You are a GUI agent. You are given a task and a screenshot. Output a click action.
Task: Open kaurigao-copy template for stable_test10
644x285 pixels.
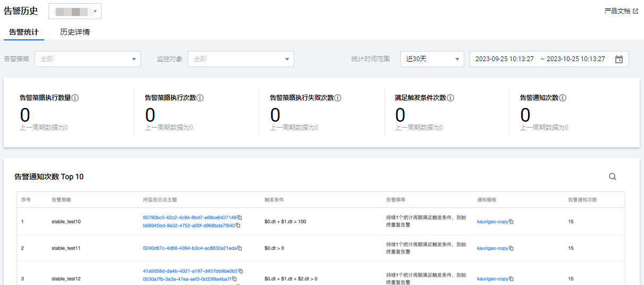(492, 221)
